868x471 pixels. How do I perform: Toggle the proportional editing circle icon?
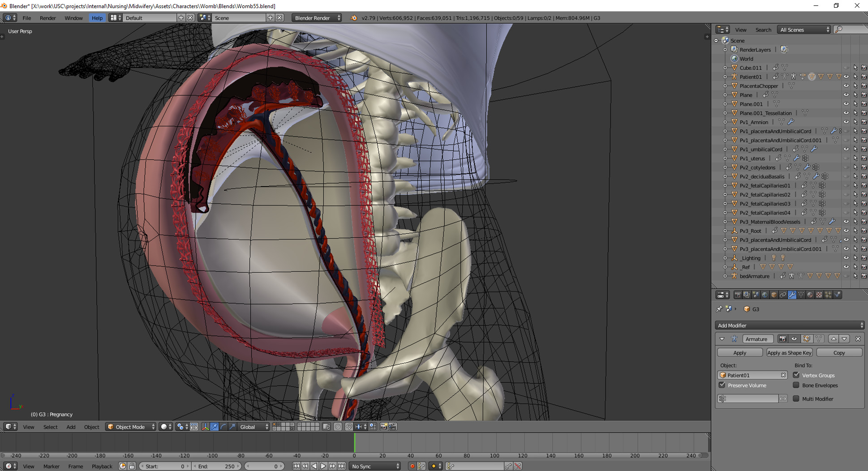(338, 427)
